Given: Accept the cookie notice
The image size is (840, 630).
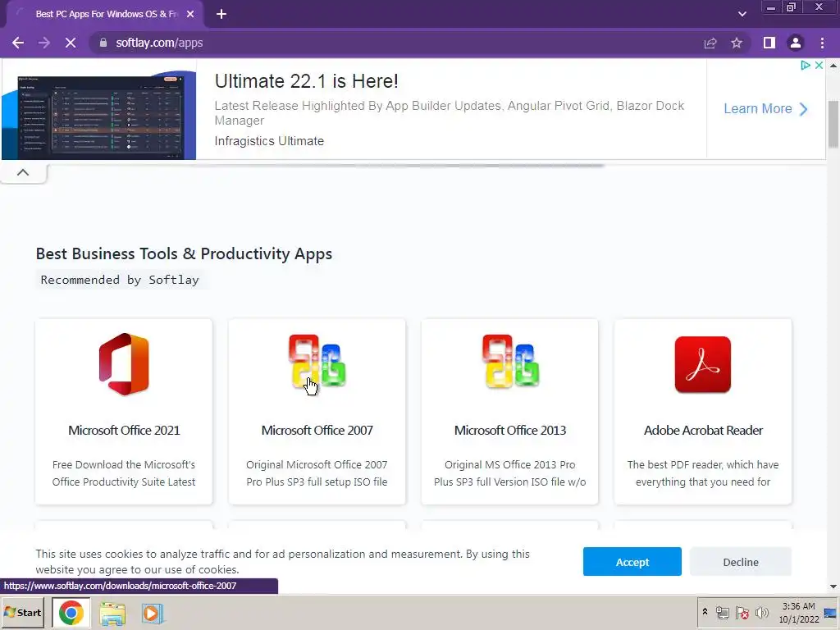Looking at the screenshot, I should coord(632,562).
